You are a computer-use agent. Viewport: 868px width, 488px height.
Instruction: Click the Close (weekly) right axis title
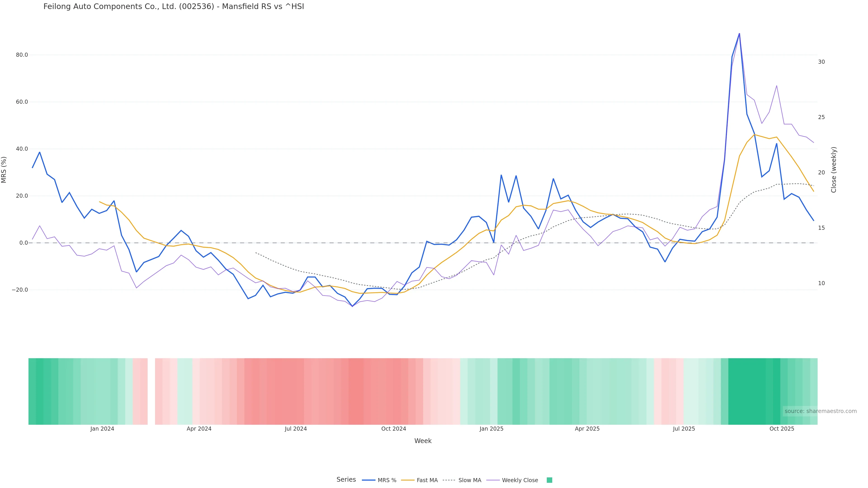(x=834, y=170)
